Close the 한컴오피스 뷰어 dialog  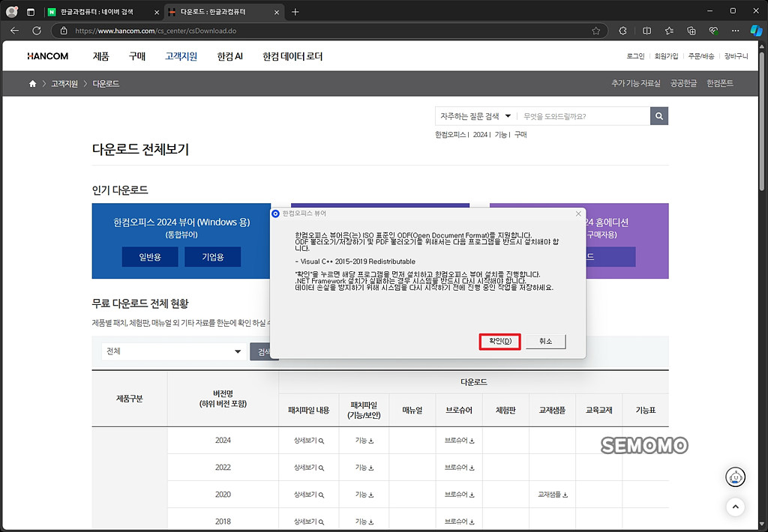click(578, 214)
